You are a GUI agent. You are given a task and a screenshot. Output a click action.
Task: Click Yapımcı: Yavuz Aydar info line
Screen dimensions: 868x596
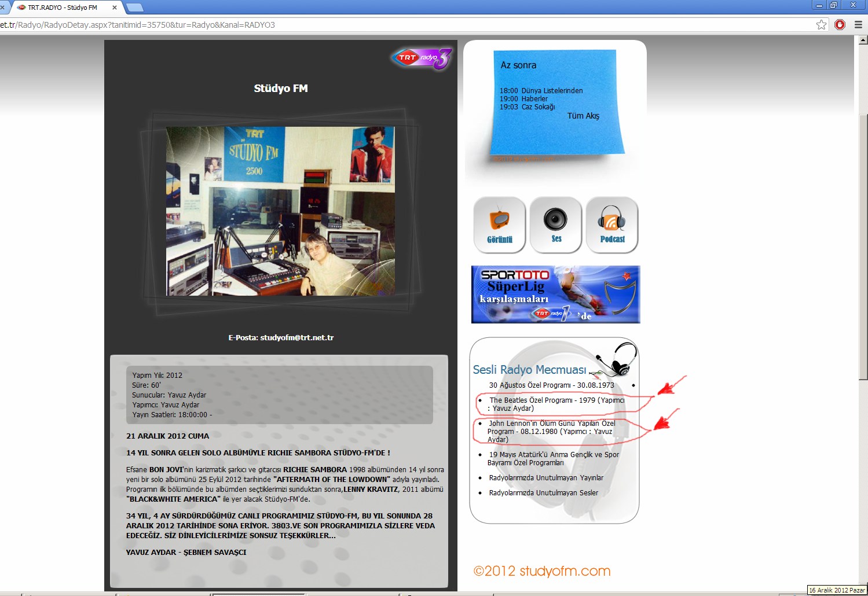[x=166, y=405]
